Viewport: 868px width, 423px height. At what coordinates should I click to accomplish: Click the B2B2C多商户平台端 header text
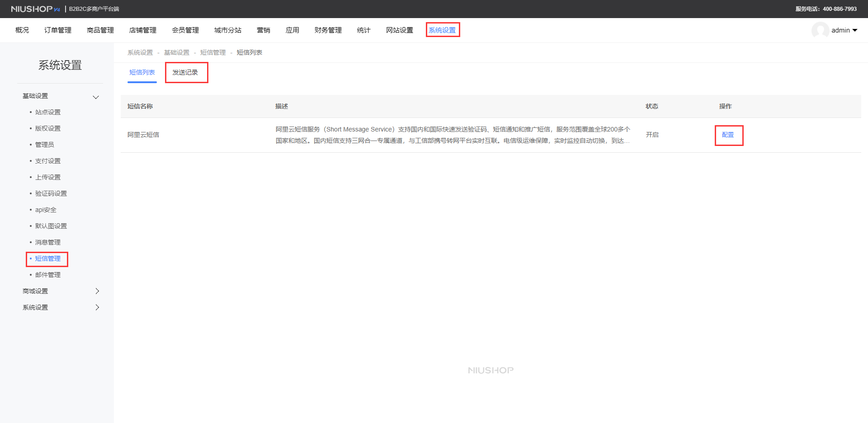[x=94, y=9]
